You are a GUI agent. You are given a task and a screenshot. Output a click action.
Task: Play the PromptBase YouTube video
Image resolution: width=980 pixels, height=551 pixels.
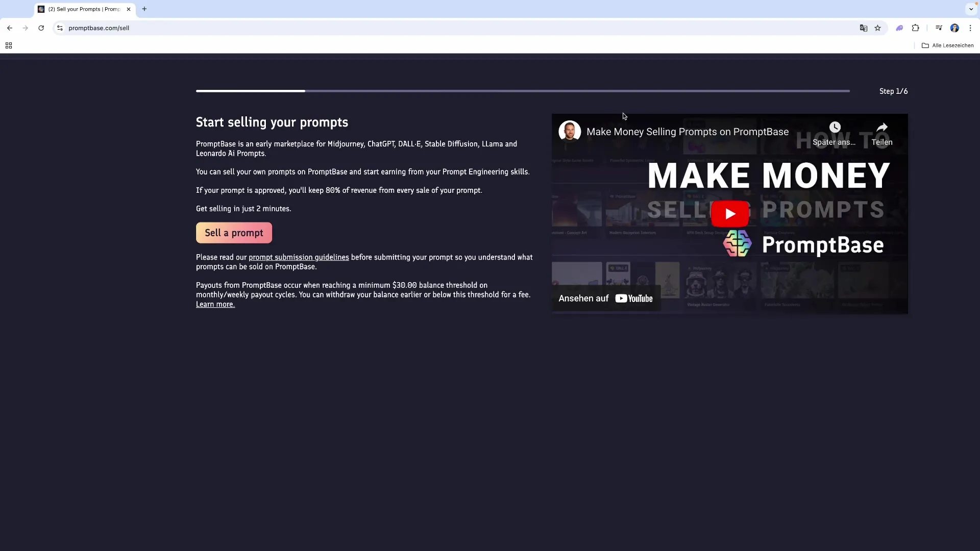(x=729, y=214)
